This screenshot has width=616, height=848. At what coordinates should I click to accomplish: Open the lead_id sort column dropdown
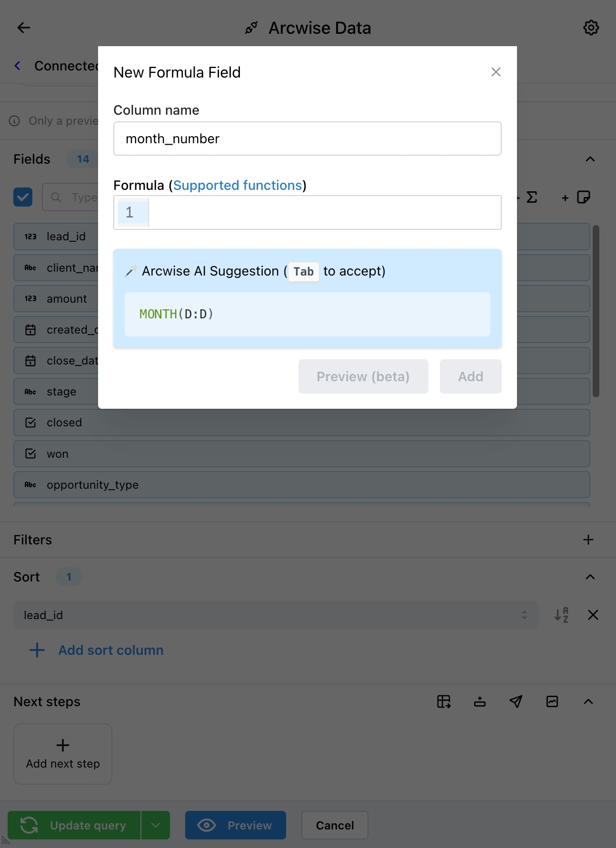tap(276, 615)
